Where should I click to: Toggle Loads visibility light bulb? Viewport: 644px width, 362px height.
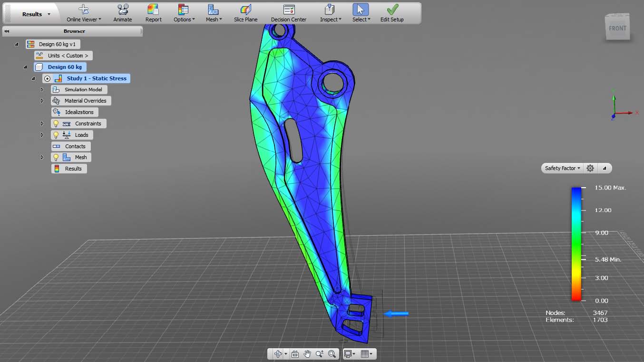[56, 135]
